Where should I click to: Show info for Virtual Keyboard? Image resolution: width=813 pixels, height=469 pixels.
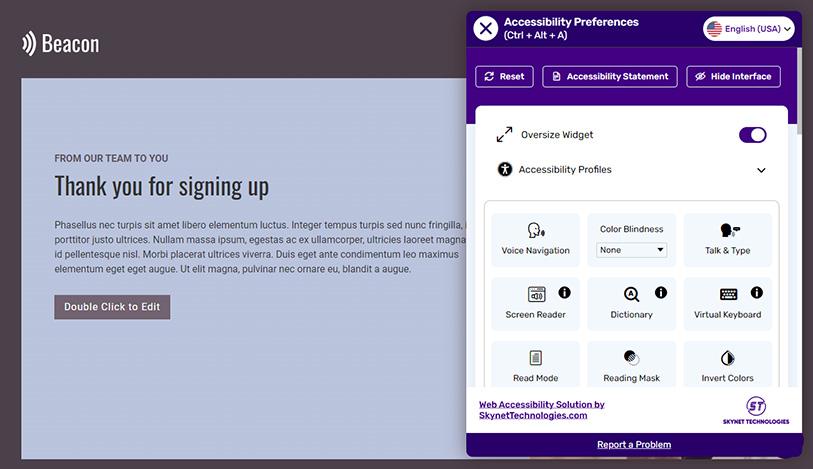pos(756,293)
